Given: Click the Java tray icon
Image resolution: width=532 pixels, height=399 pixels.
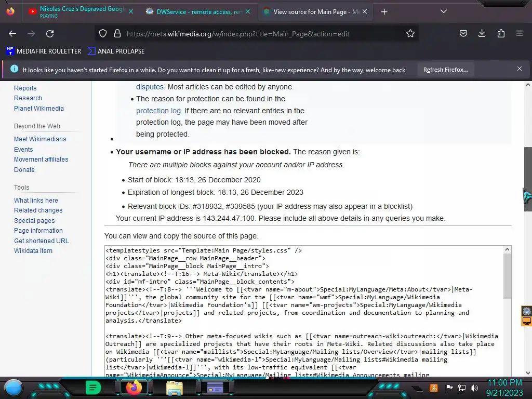Looking at the screenshot, I should [433, 388].
